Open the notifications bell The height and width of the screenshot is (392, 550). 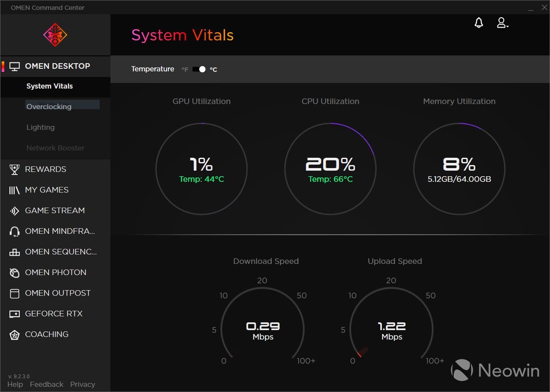point(479,23)
